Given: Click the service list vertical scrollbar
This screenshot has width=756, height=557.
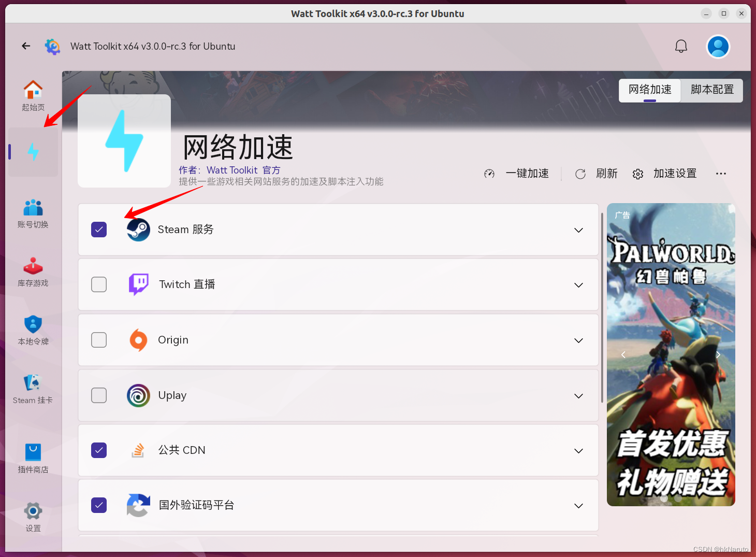Looking at the screenshot, I should [x=602, y=307].
